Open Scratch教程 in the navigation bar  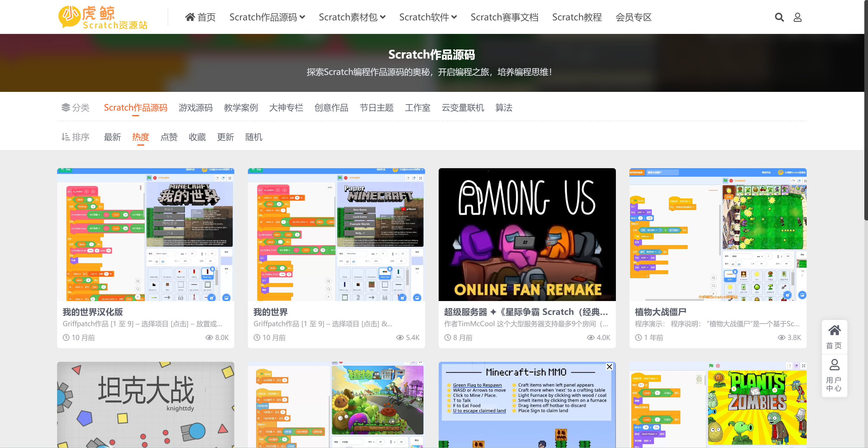(x=577, y=17)
